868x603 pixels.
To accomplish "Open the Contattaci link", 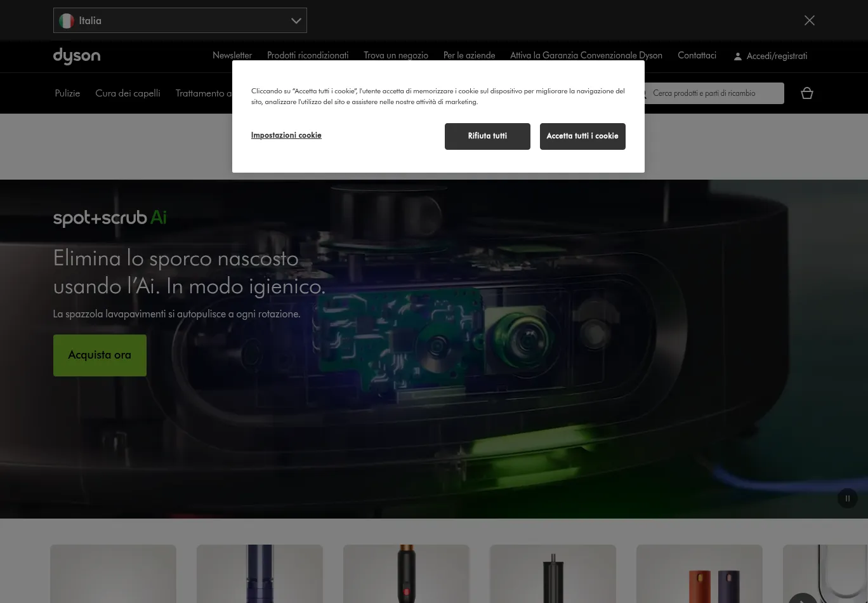I will point(697,56).
